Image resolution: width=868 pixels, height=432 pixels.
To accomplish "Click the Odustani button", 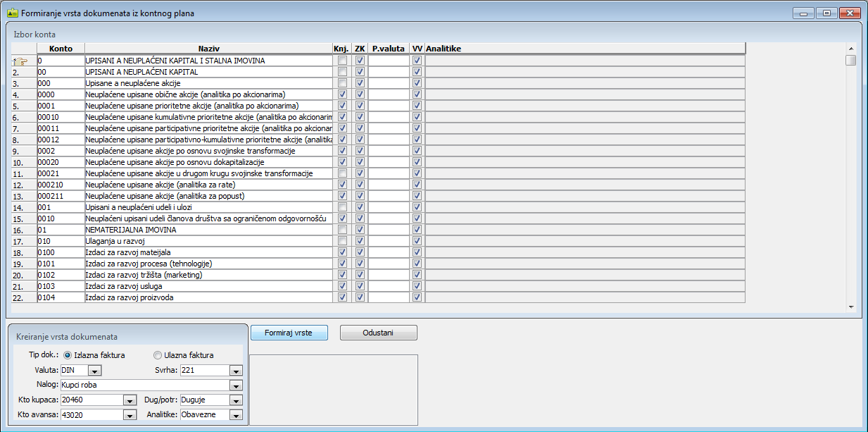I will tap(379, 333).
